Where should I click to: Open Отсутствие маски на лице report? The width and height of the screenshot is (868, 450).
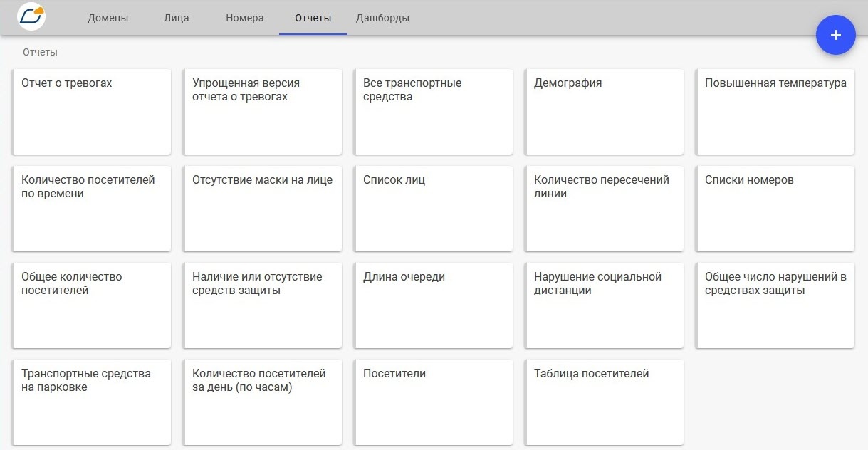(x=263, y=209)
